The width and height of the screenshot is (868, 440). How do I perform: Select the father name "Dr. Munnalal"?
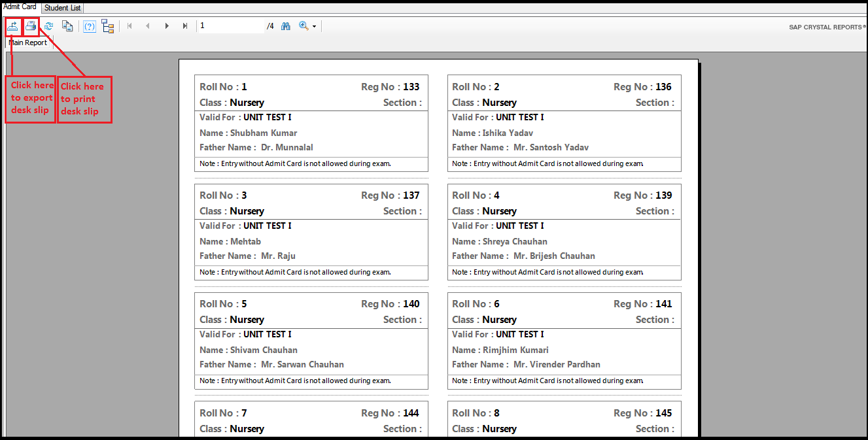point(287,148)
